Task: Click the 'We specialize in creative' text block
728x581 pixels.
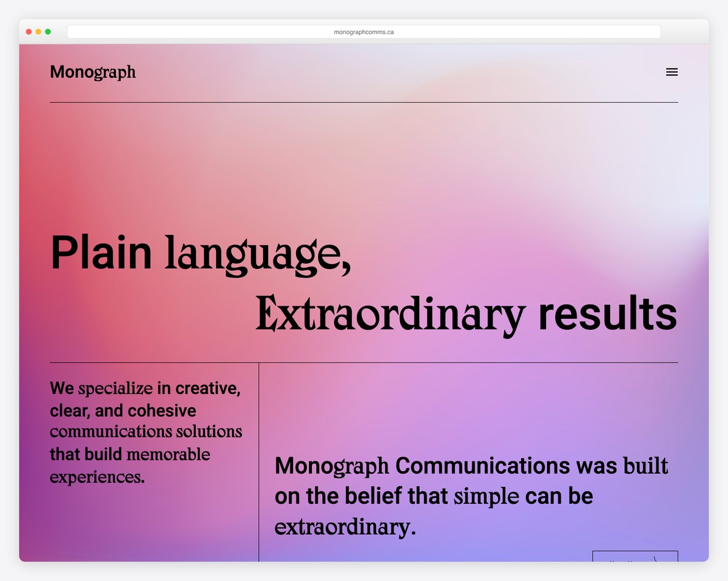Action: point(146,432)
